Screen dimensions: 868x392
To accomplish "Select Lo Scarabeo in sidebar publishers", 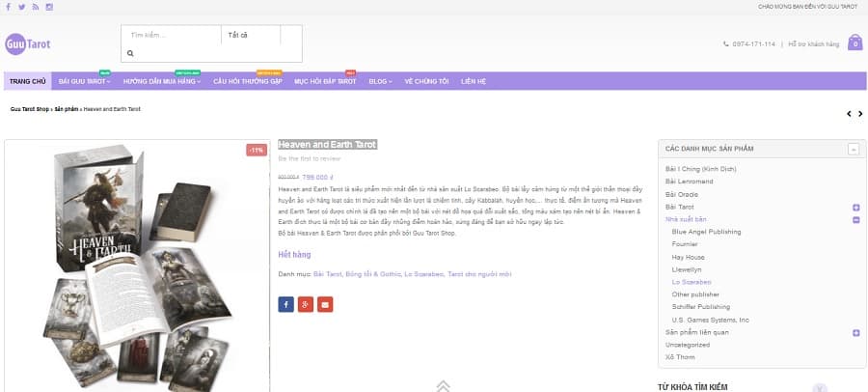I will 692,282.
